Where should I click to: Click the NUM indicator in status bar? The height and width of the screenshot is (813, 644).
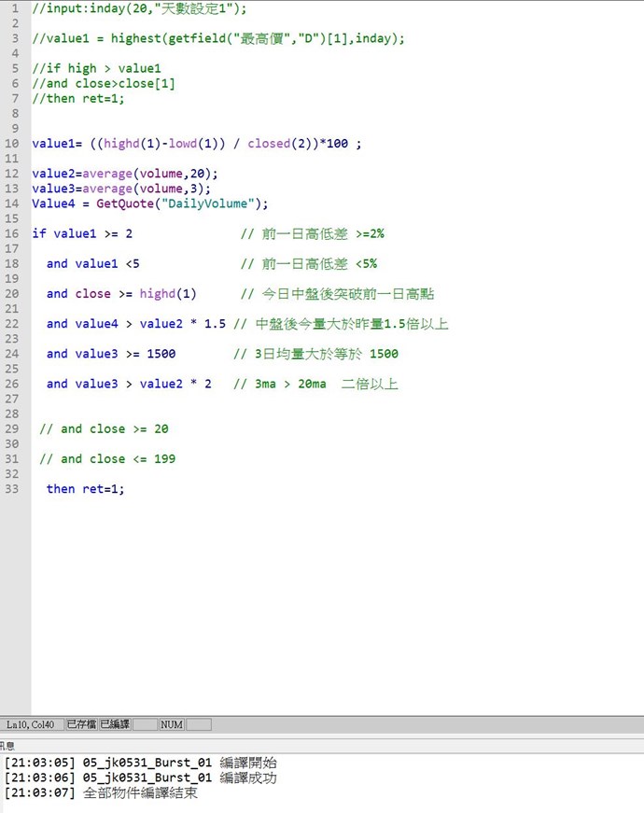coord(172,724)
